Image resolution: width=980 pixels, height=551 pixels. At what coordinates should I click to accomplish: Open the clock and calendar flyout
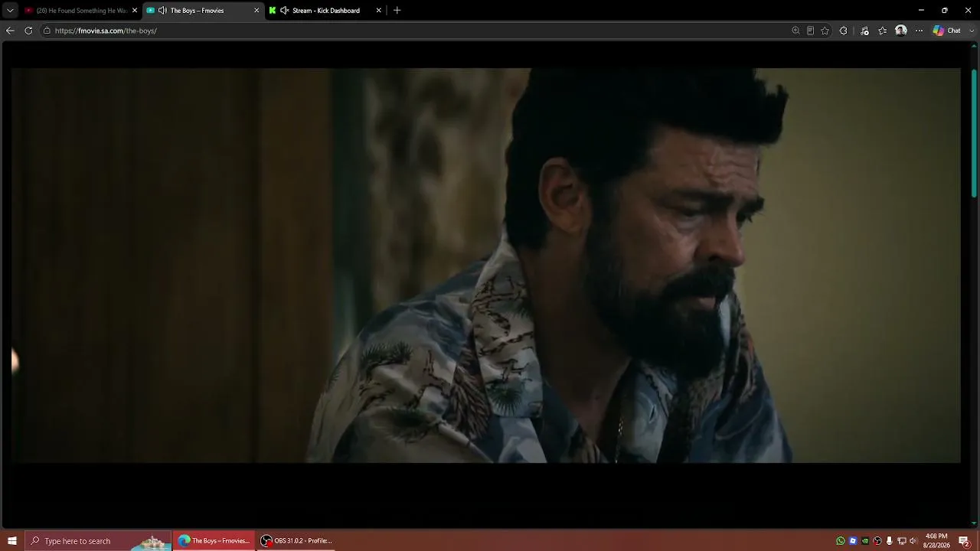coord(936,541)
